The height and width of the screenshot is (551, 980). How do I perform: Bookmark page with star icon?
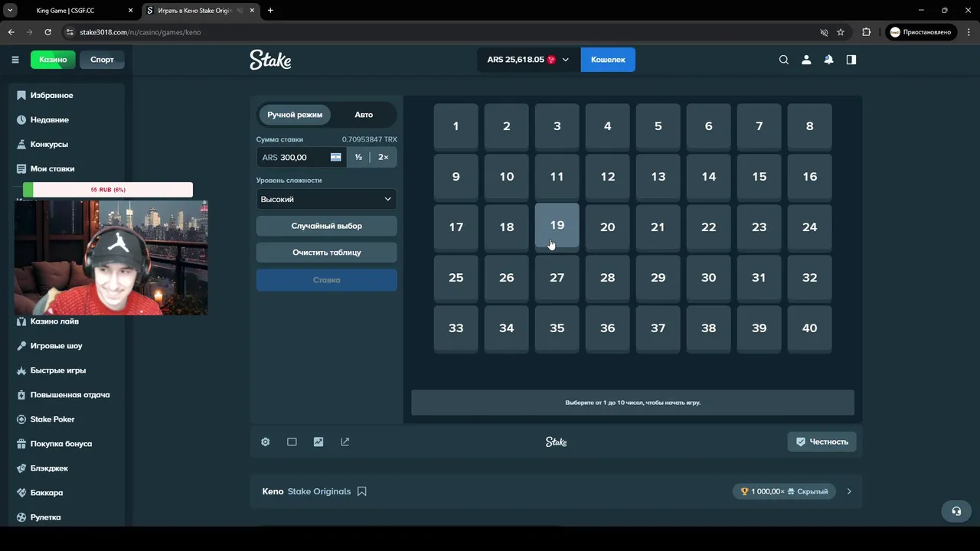[x=841, y=32]
